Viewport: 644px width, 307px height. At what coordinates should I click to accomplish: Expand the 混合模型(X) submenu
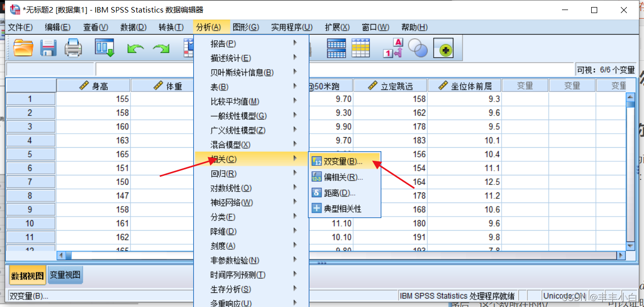click(251, 145)
